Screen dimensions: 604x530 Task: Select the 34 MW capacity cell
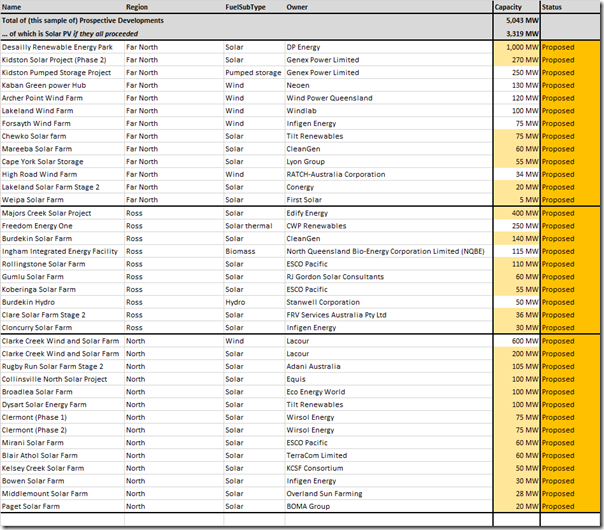[x=517, y=174]
